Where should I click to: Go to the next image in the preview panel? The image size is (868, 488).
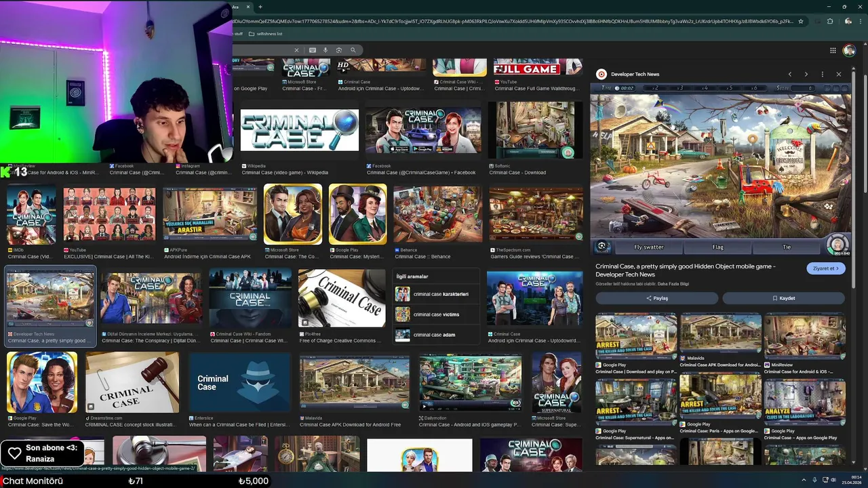click(806, 74)
